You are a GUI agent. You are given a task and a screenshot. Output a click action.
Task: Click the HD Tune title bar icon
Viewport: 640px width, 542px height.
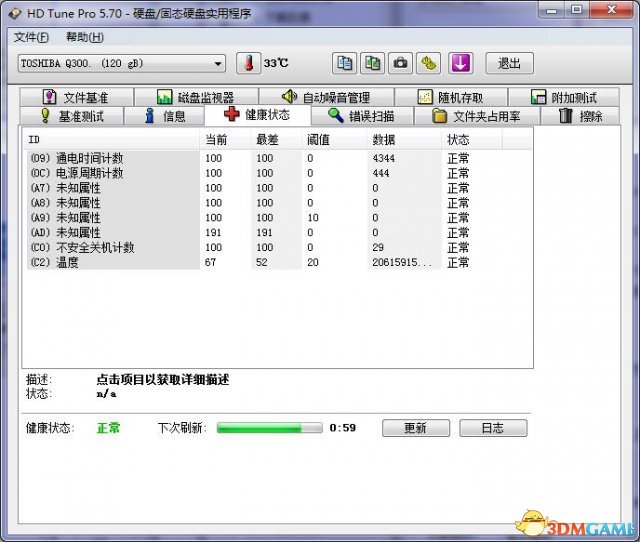15,13
